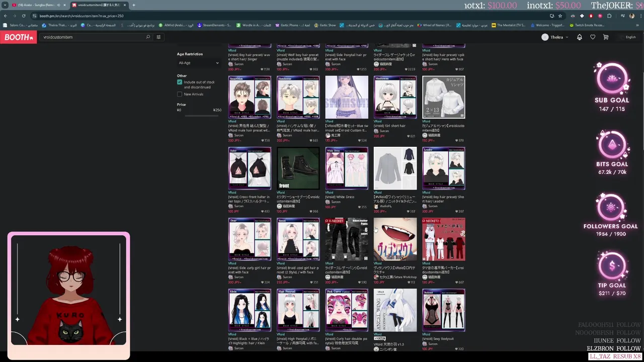
Task: Open the Mushroom girl hair thumbnail
Action: tap(395, 97)
